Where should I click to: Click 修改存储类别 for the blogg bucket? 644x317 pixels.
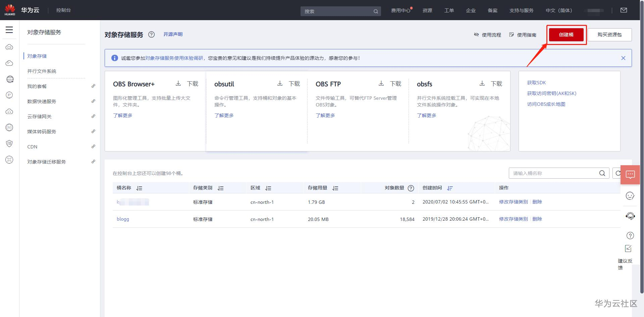(513, 219)
